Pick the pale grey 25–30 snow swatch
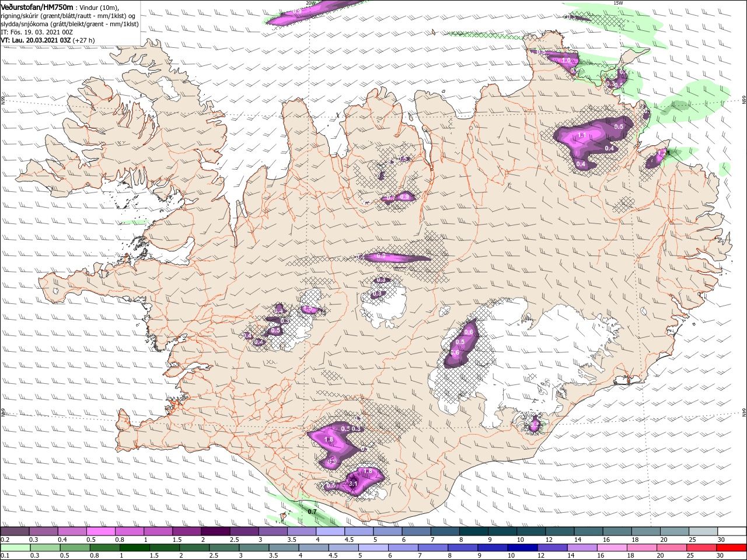The height and width of the screenshot is (560, 747). click(x=703, y=531)
